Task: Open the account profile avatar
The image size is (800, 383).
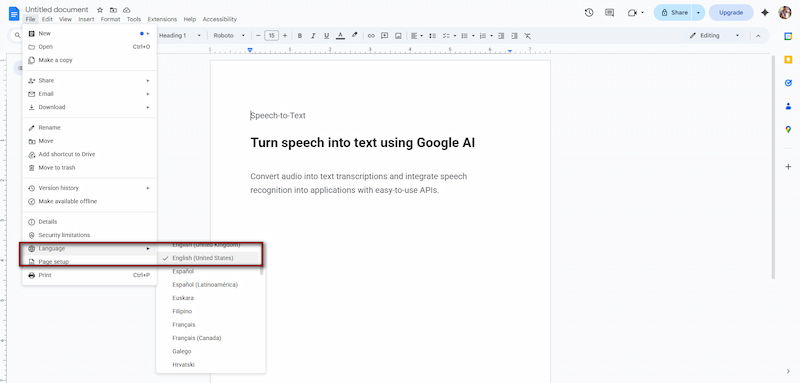Action: tap(785, 13)
